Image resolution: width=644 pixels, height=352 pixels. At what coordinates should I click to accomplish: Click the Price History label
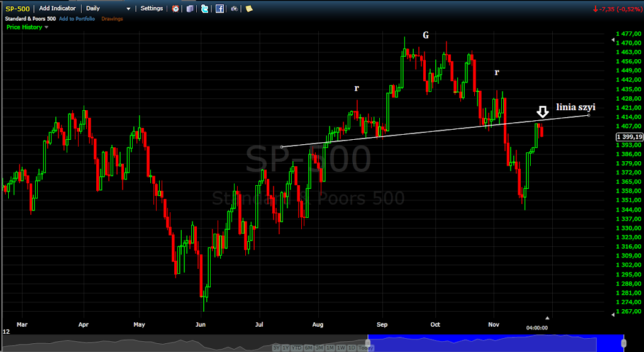coord(25,27)
